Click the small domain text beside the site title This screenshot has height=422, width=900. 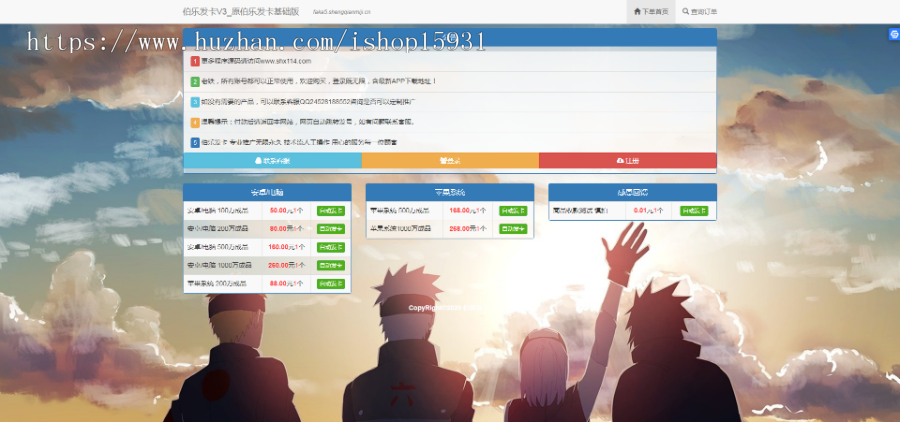point(342,11)
